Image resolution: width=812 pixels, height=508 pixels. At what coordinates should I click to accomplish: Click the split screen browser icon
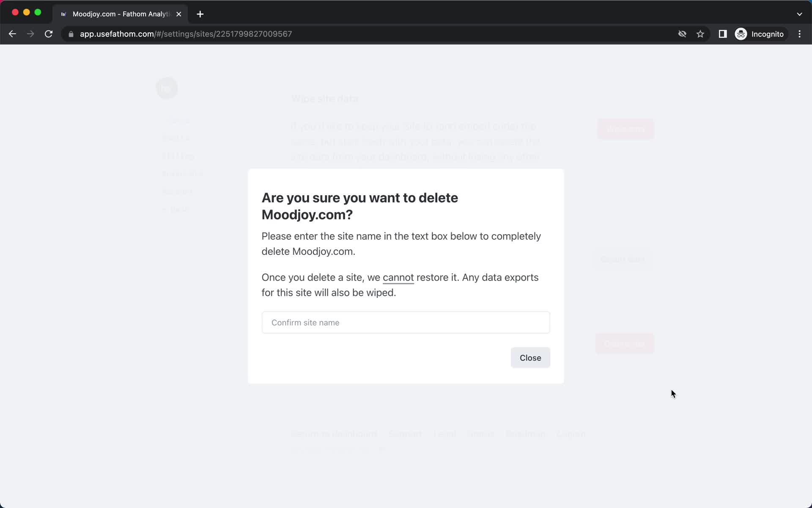(x=723, y=34)
